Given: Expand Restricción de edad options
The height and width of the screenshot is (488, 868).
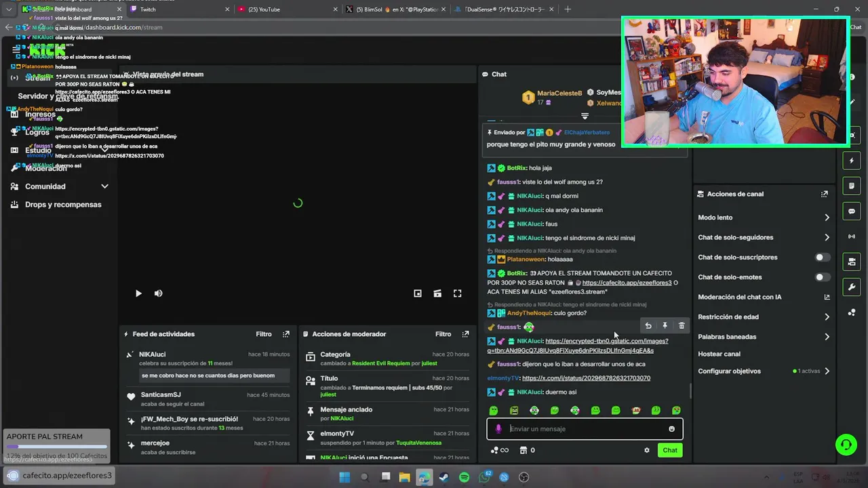Looking at the screenshot, I should click(827, 317).
